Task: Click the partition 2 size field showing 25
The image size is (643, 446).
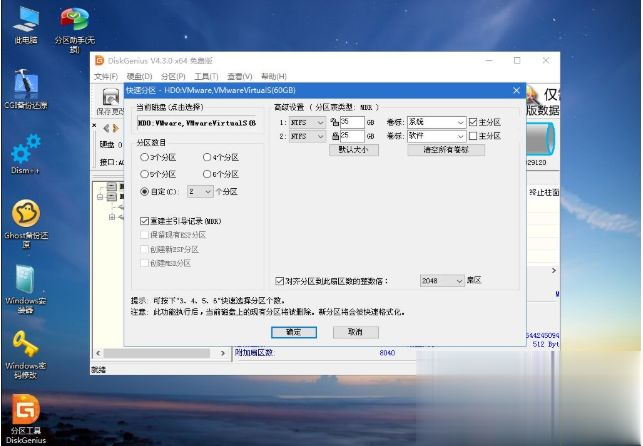Action: click(x=352, y=136)
